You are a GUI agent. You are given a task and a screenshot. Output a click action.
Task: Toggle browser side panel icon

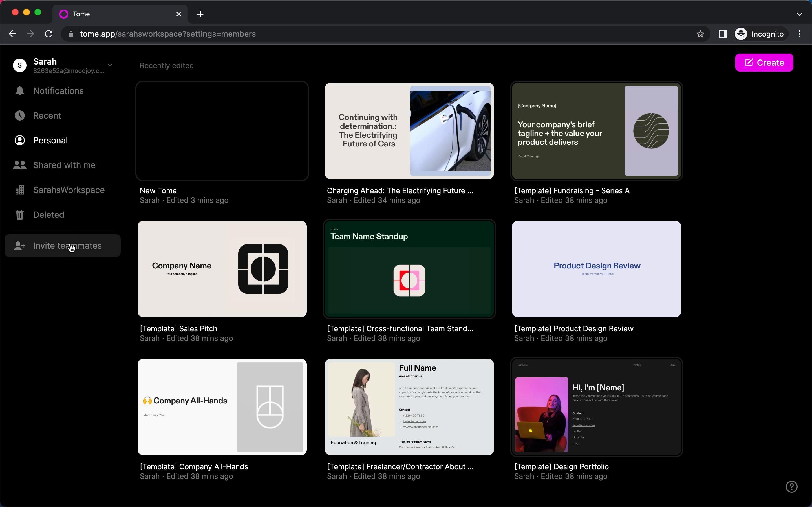click(x=722, y=34)
